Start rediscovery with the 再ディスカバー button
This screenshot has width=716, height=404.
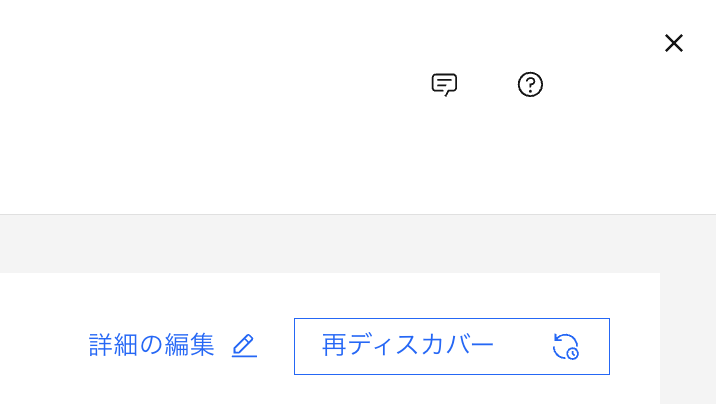tap(451, 346)
